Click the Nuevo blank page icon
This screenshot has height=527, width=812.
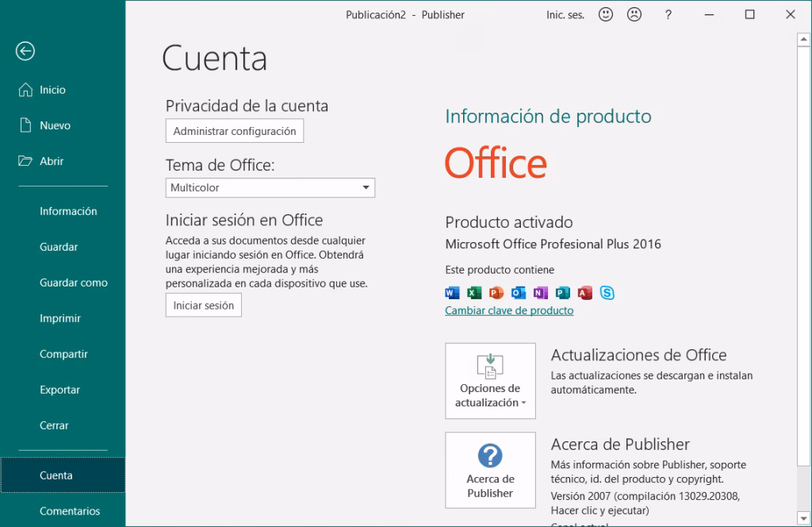[25, 125]
